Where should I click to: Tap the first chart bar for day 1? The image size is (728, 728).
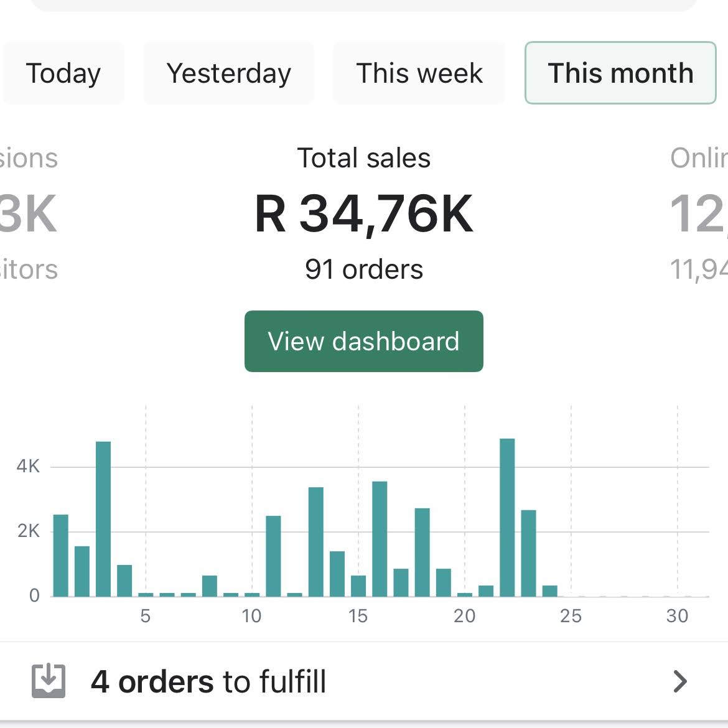[61, 555]
